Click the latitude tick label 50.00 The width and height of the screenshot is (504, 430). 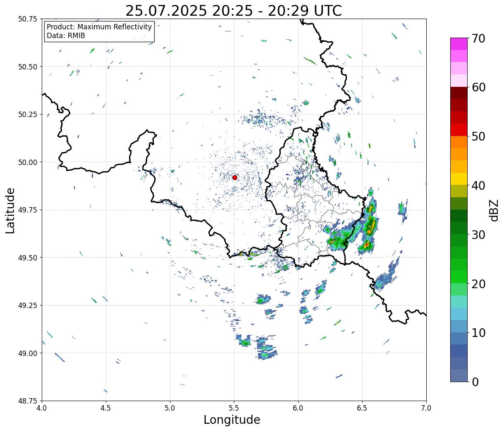pos(28,162)
